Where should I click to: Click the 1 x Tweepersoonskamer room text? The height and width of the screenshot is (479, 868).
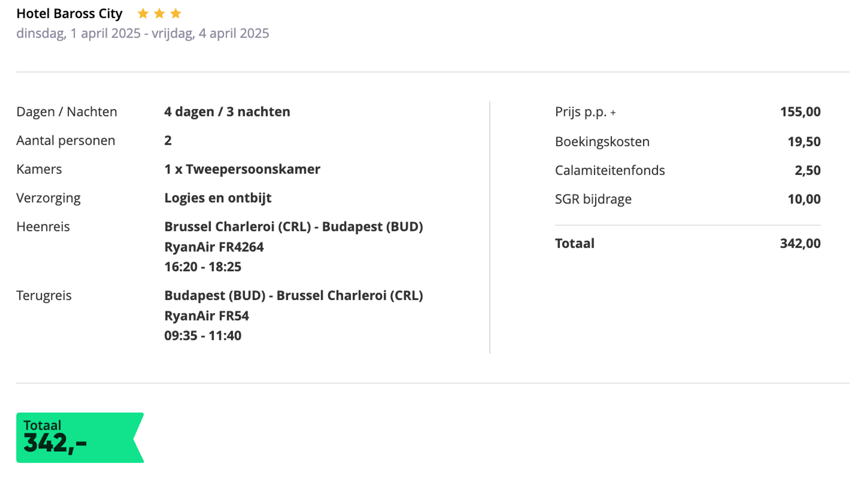click(242, 169)
